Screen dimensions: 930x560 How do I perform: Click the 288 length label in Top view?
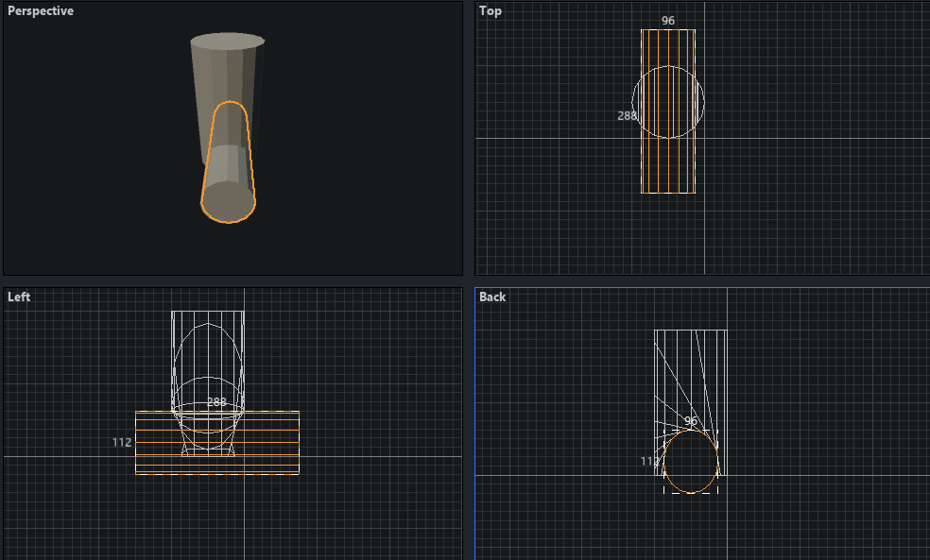pos(627,116)
